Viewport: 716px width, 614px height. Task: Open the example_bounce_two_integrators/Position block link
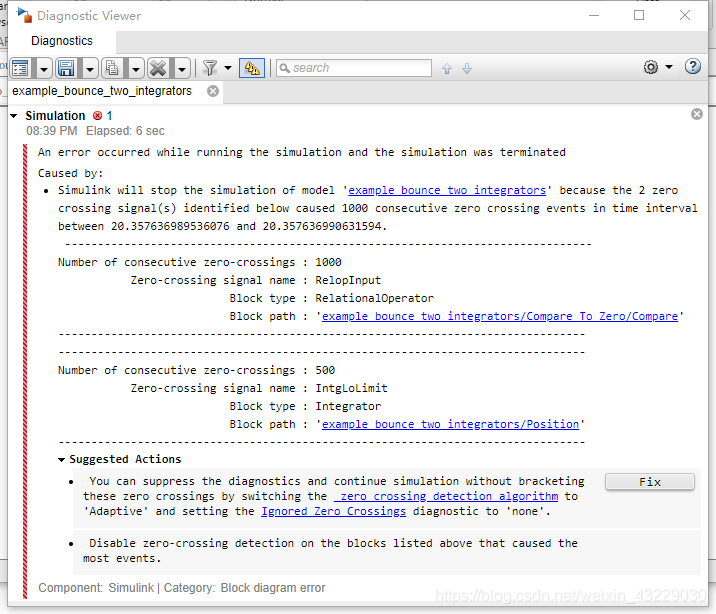(450, 424)
